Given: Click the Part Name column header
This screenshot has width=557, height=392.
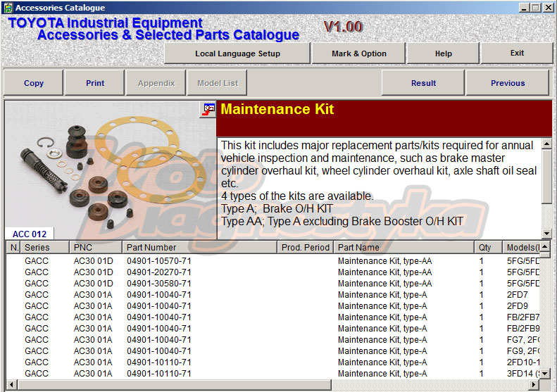Looking at the screenshot, I should click(404, 247).
